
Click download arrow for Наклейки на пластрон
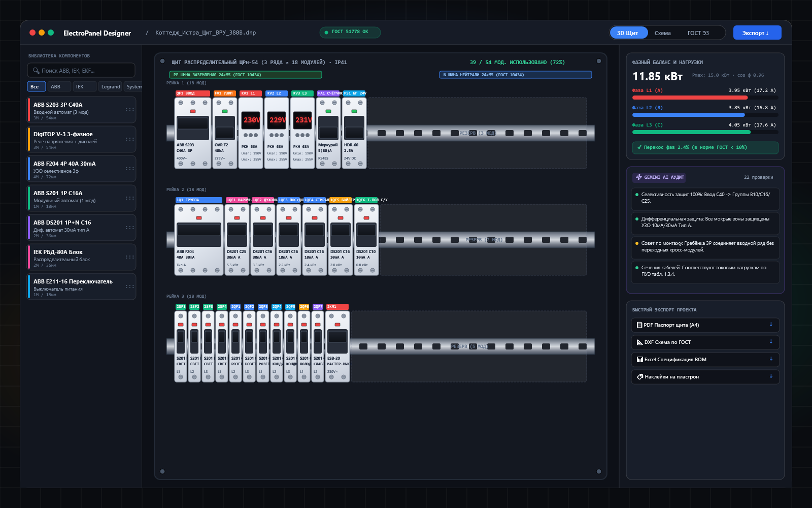click(x=771, y=376)
